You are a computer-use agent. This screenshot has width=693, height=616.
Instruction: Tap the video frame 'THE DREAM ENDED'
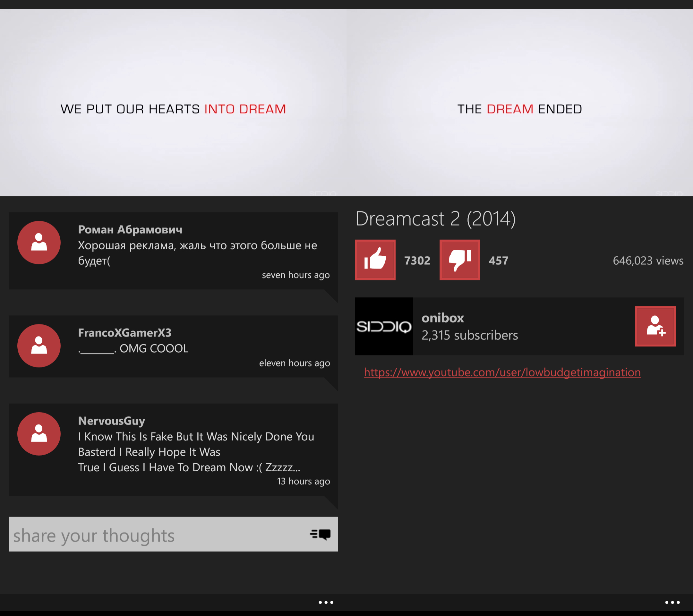pos(520,102)
